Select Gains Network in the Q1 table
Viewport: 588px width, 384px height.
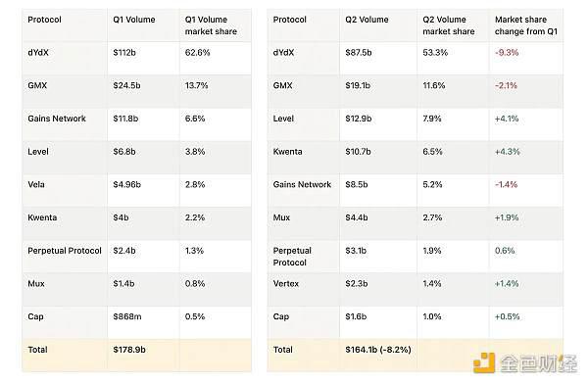click(x=57, y=119)
